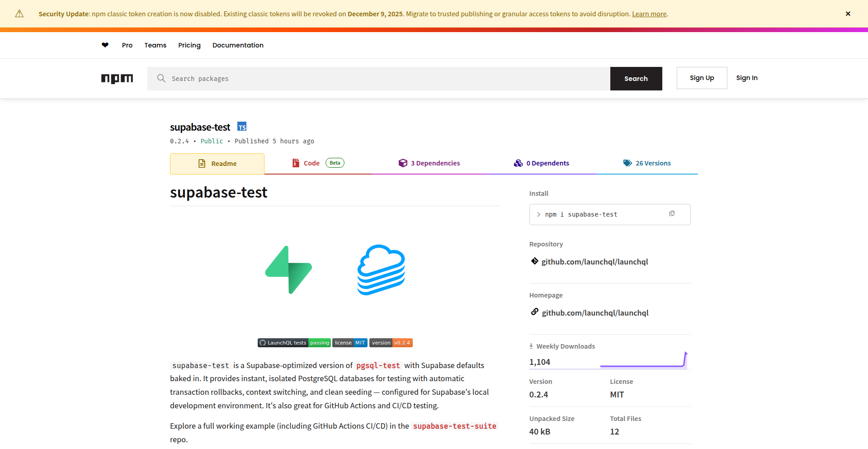Image resolution: width=868 pixels, height=449 pixels.
Task: Click the LaunchQL tests passing badge
Action: pyautogui.click(x=294, y=343)
